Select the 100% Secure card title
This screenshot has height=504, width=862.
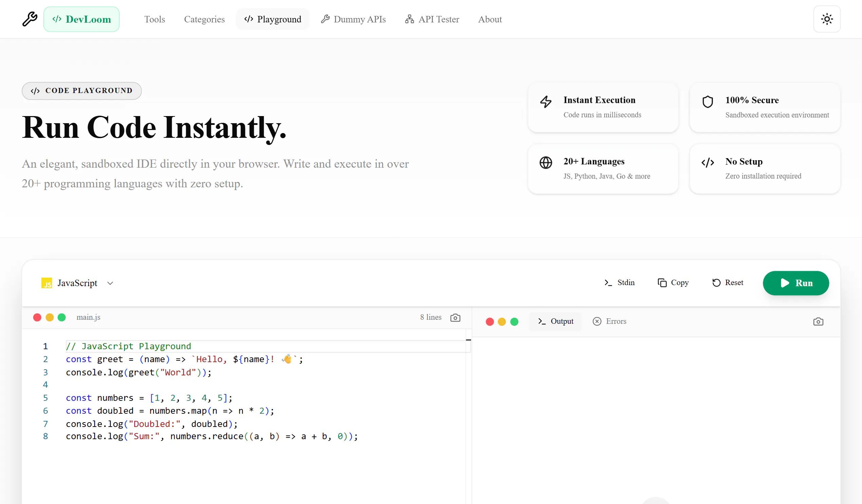tap(752, 100)
